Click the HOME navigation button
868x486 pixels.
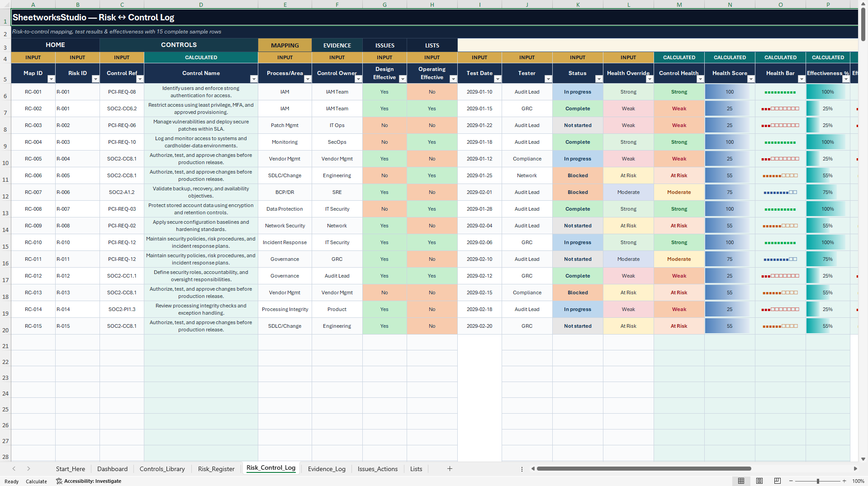55,45
